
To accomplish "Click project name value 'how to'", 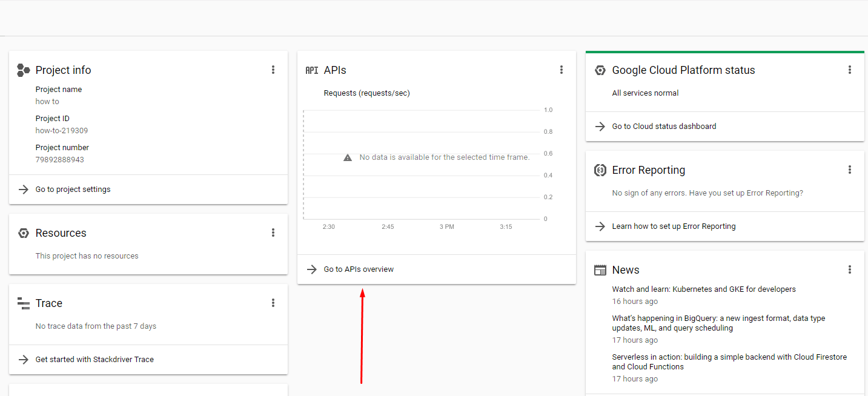I will (x=47, y=102).
